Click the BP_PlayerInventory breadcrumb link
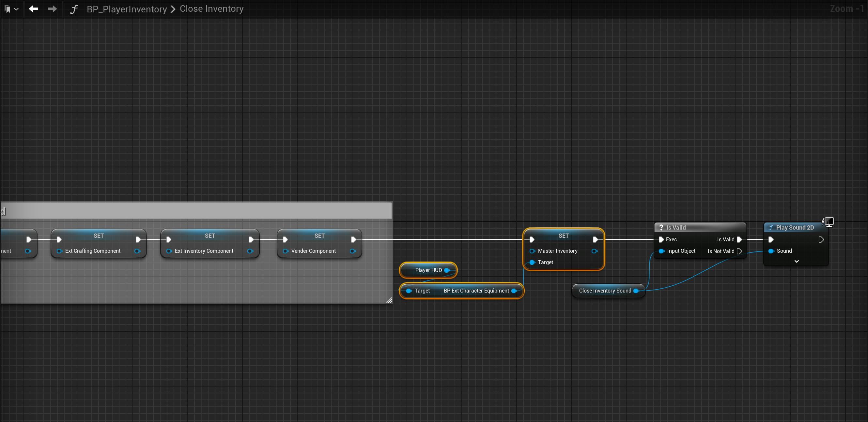868x422 pixels. [127, 9]
